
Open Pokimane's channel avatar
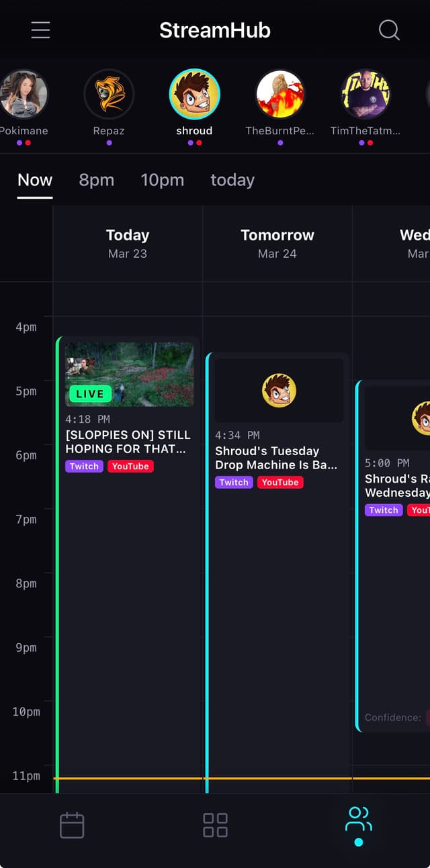[x=25, y=94]
